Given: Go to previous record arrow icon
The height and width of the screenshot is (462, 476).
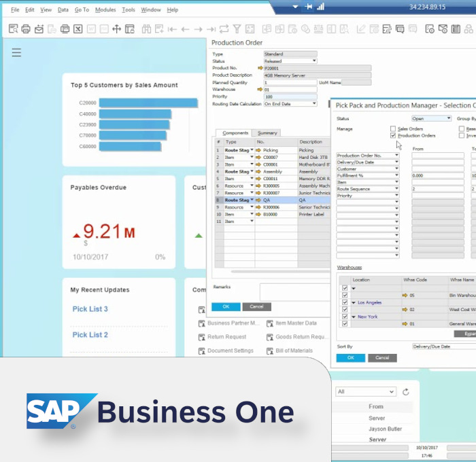Looking at the screenshot, I should (x=185, y=29).
